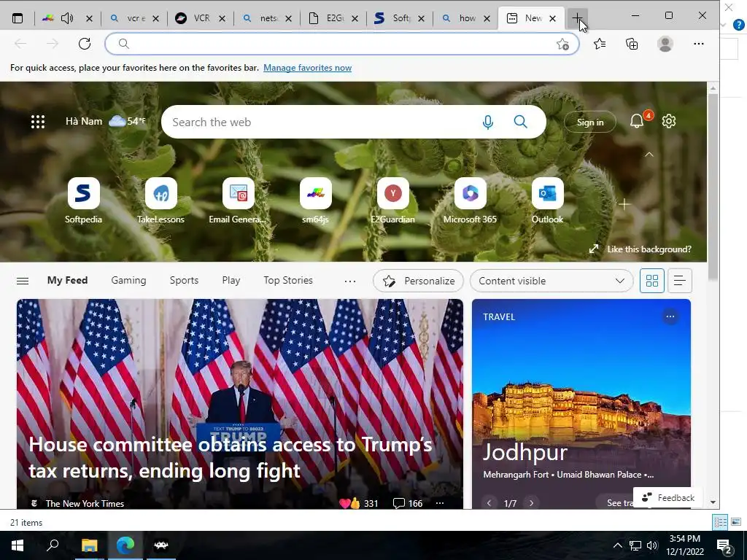
Task: Focus the browser address bar
Action: pyautogui.click(x=341, y=44)
